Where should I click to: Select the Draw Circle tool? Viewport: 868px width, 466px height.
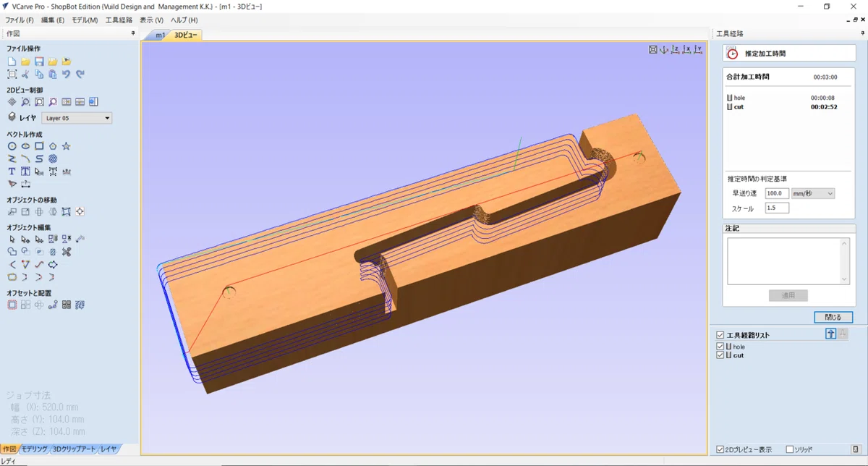12,146
